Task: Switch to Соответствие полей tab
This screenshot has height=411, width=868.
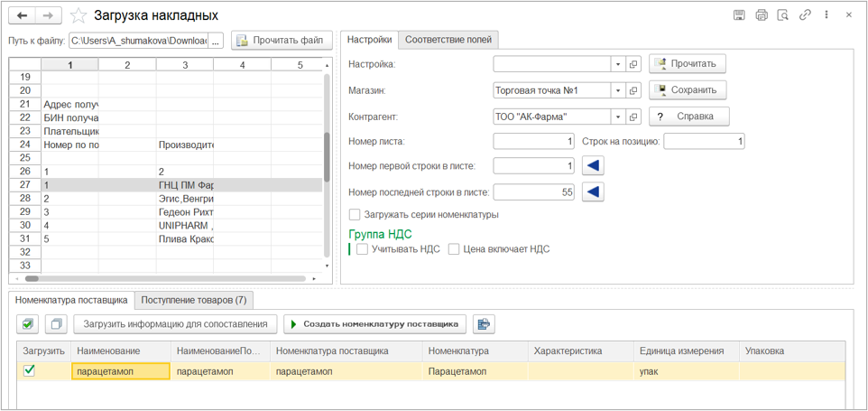Action: coord(448,40)
